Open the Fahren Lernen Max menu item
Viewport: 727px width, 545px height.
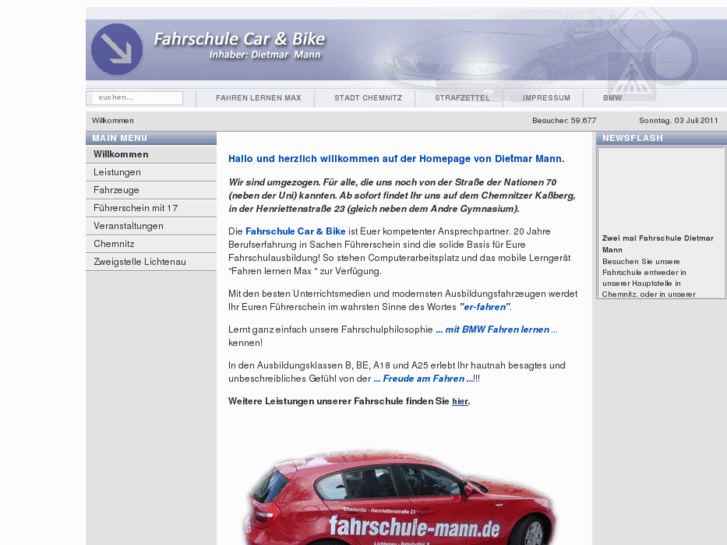coord(258,98)
